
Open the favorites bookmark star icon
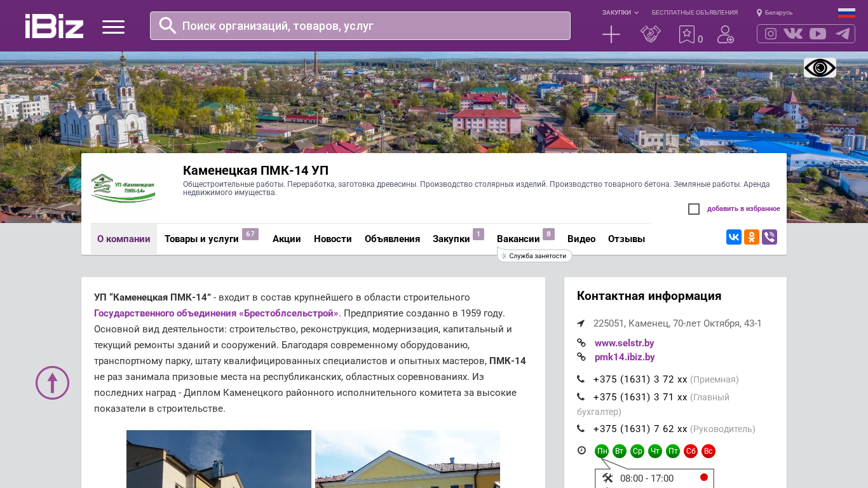click(686, 34)
